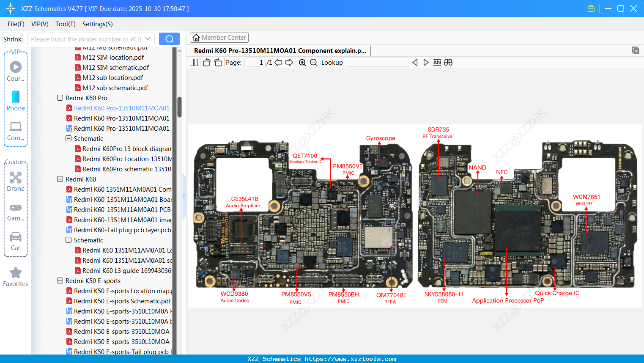The height and width of the screenshot is (363, 644).
Task: Open the binoculars search tool
Action: (448, 62)
